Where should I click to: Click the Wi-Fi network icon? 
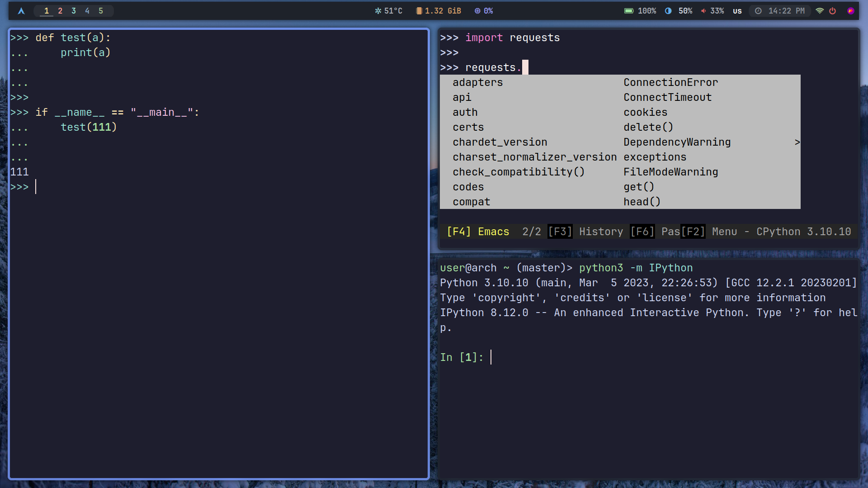pos(820,11)
